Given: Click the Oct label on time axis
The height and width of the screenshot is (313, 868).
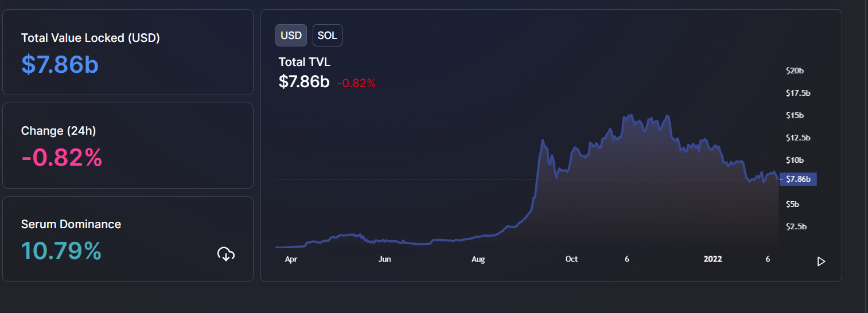Looking at the screenshot, I should (x=571, y=259).
